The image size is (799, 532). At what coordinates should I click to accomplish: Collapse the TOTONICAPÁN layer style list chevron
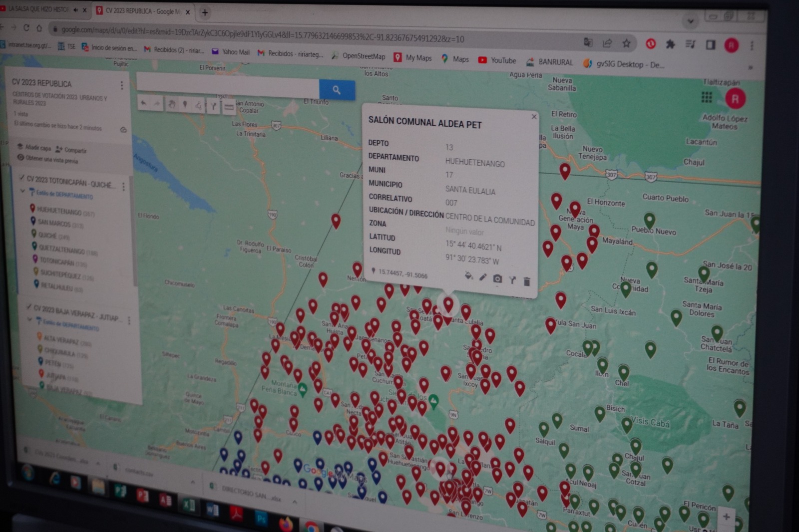pos(22,191)
